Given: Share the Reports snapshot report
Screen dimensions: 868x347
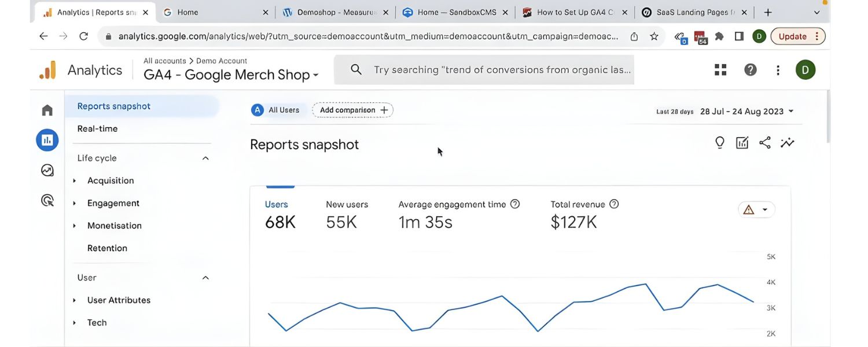Looking at the screenshot, I should coord(764,142).
